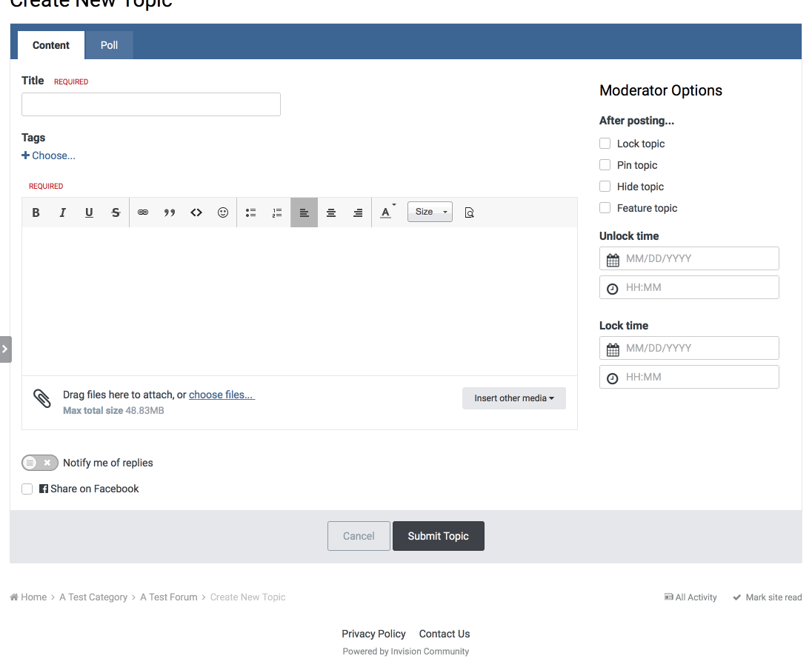
Task: Enable the Pin topic checkbox
Action: pyautogui.click(x=605, y=165)
